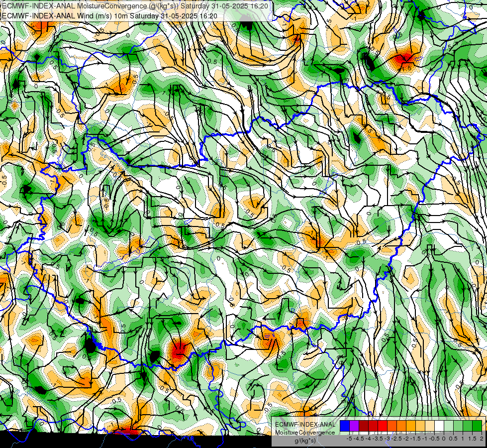Click the legend scale label '-5'
The height and width of the screenshot is (448, 487).
coord(349,439)
